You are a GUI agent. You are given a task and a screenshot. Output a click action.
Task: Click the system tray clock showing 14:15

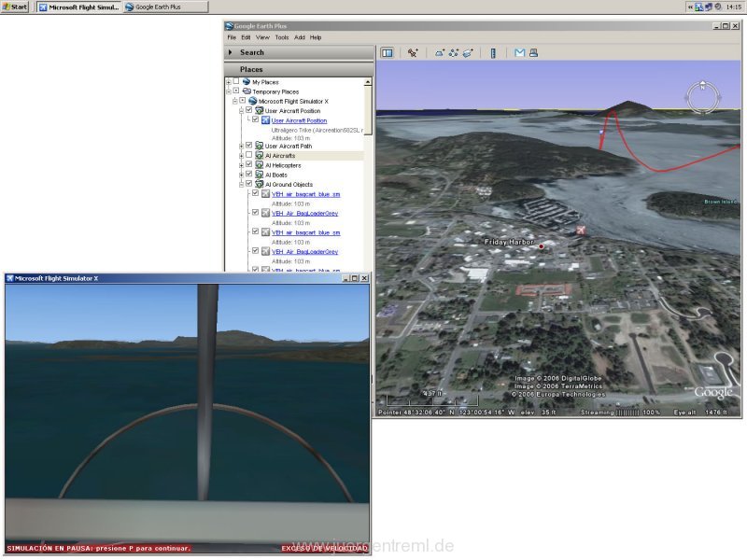coord(734,7)
